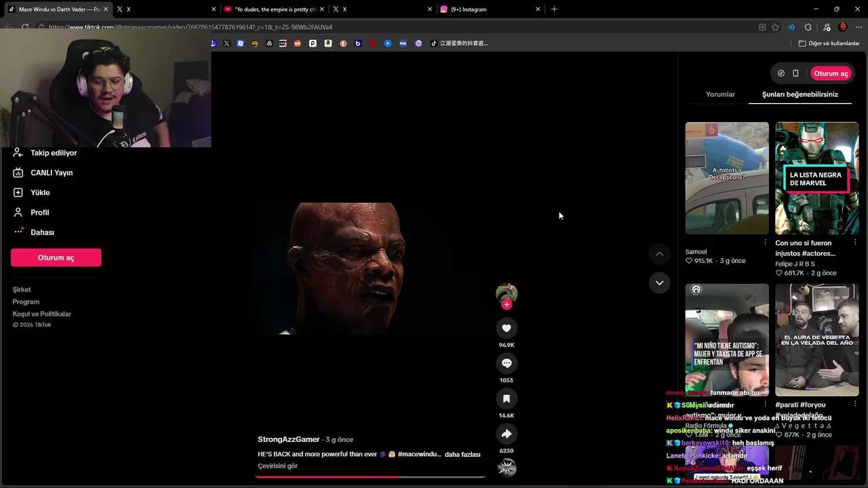This screenshot has height=488, width=868.
Task: Click Çevirisini gör to translate the caption
Action: click(x=277, y=466)
